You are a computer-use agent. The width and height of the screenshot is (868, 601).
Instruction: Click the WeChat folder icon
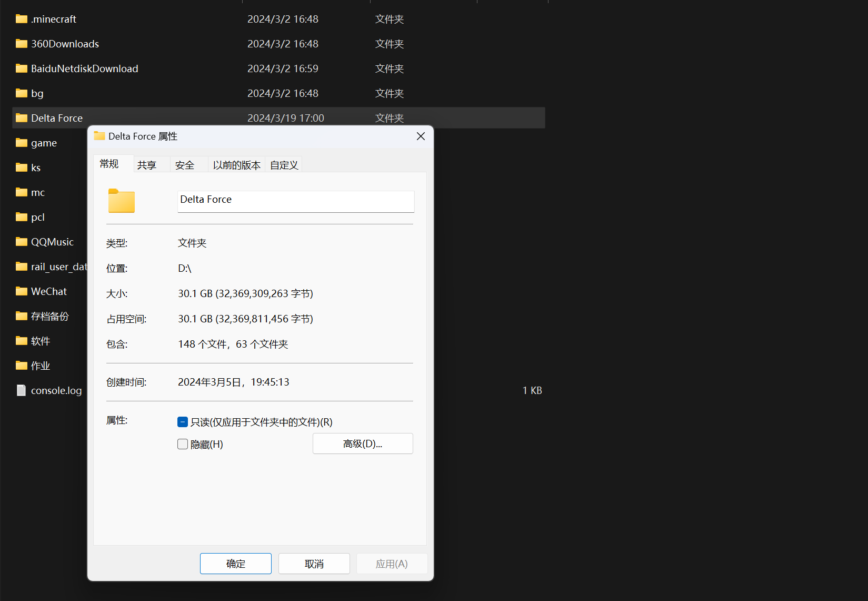tap(22, 291)
